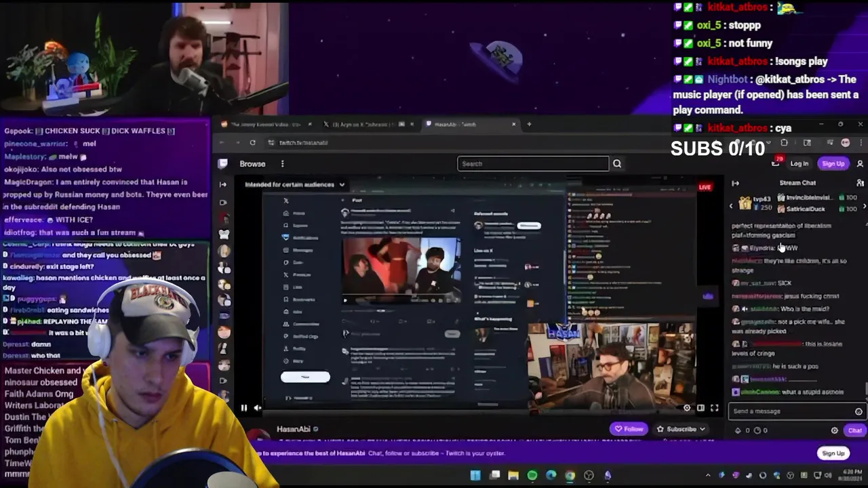The width and height of the screenshot is (868, 488).
Task: Open Google Chrome from the taskbar
Action: (x=570, y=476)
